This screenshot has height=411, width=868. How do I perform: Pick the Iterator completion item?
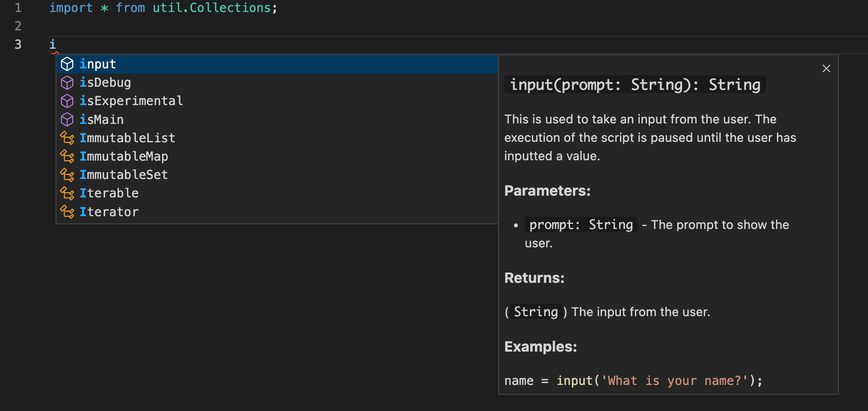[109, 212]
